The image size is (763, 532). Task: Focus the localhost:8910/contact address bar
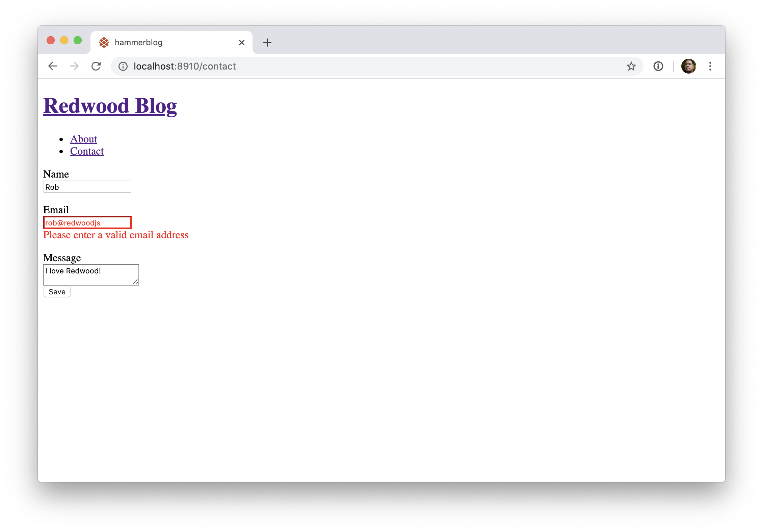[x=371, y=66]
